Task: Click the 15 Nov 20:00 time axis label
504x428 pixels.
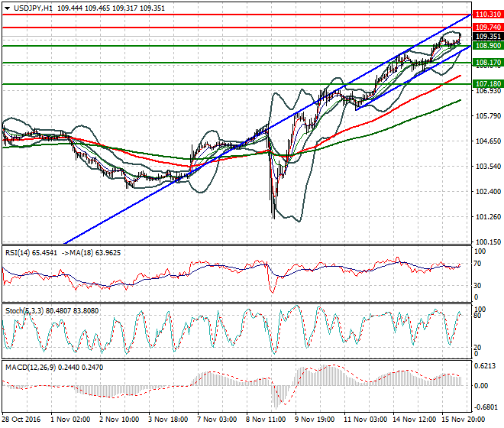Action: 463,420
